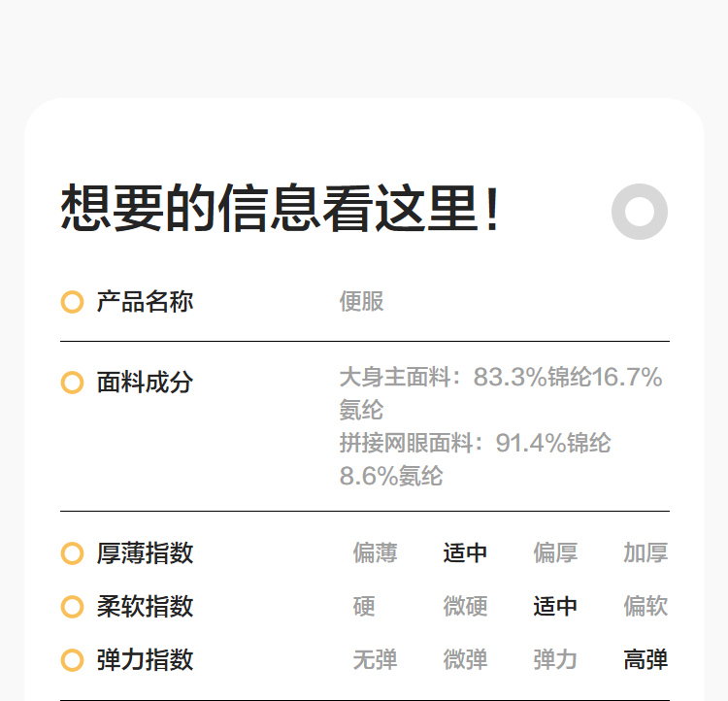Pick 高弹 elasticity option
Viewport: 728px width, 701px height.
coord(645,660)
